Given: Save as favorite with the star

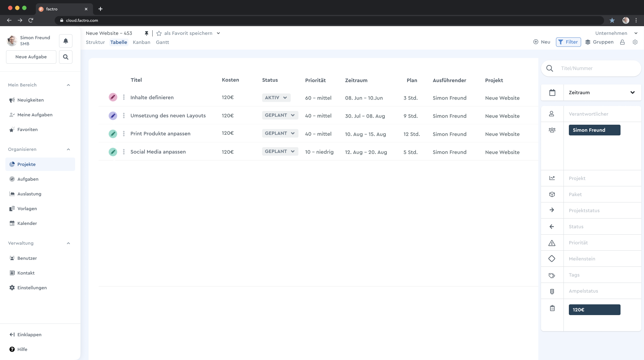Looking at the screenshot, I should point(159,33).
